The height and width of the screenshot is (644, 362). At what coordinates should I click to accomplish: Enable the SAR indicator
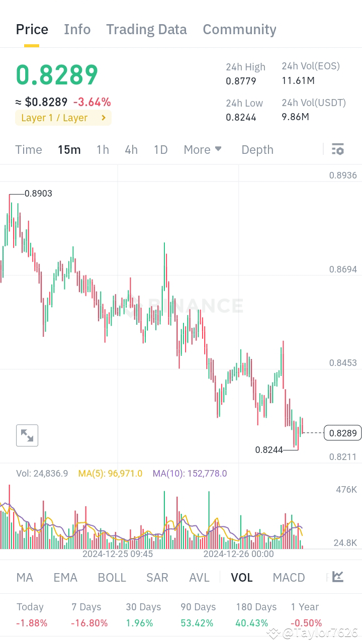pyautogui.click(x=157, y=577)
